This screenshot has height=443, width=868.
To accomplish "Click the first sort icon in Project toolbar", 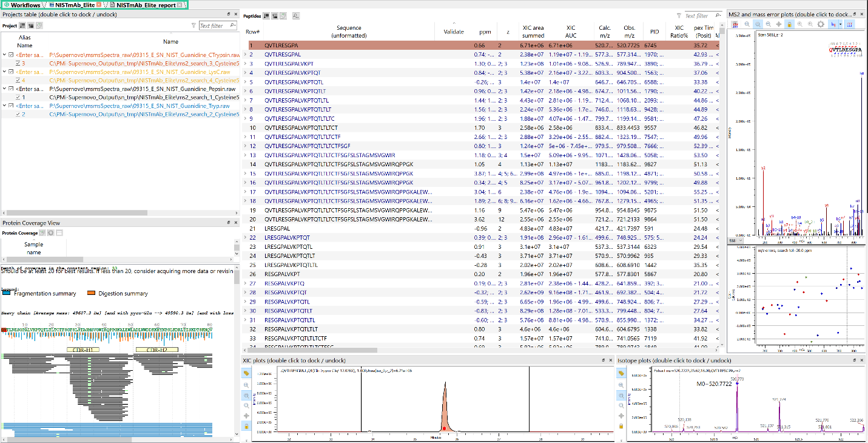I will (22, 25).
